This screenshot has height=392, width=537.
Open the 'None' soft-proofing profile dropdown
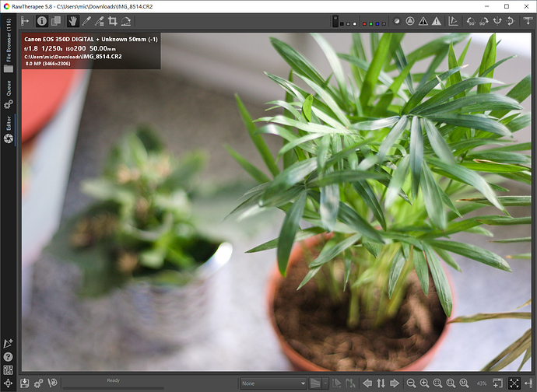tap(272, 383)
